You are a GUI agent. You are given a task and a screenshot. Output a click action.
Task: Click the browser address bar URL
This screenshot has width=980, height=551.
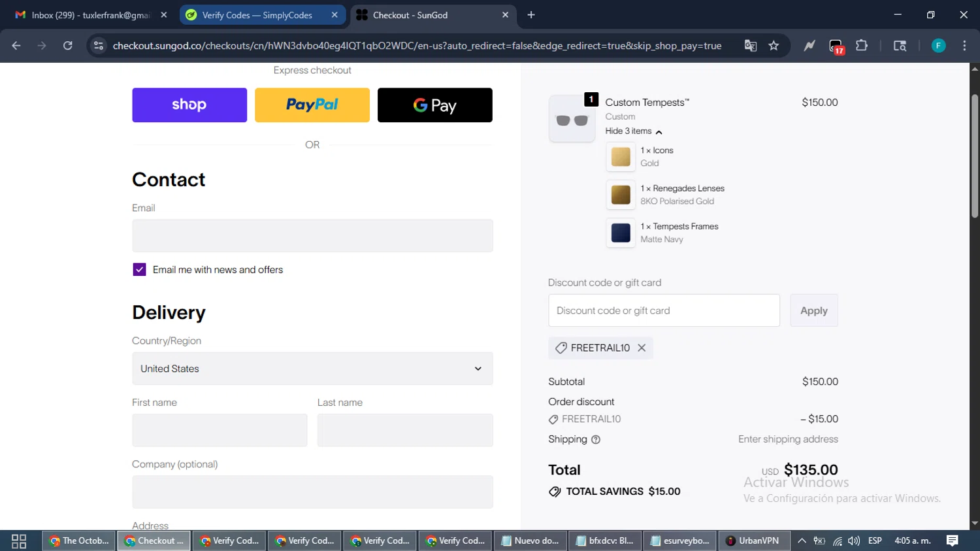[x=417, y=46]
